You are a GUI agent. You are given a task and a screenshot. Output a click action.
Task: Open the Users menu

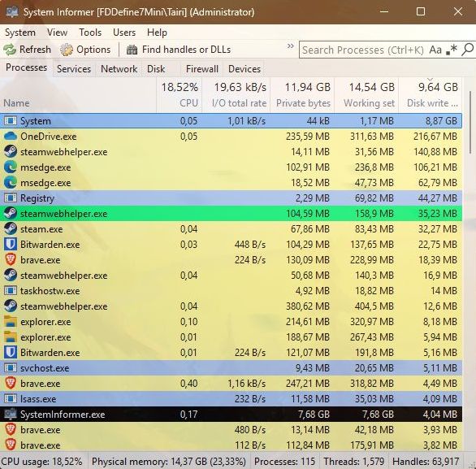(x=124, y=33)
